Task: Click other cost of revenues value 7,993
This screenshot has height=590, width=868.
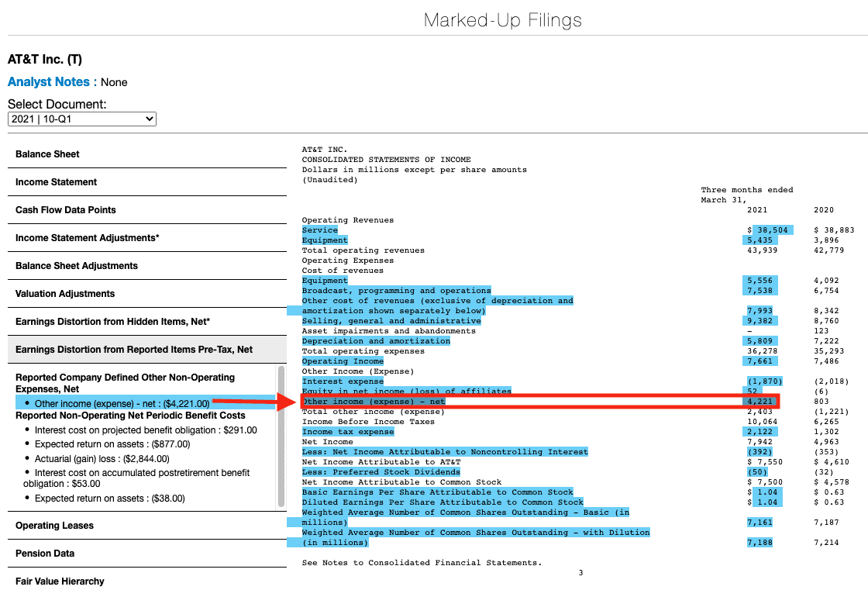Action: (759, 310)
